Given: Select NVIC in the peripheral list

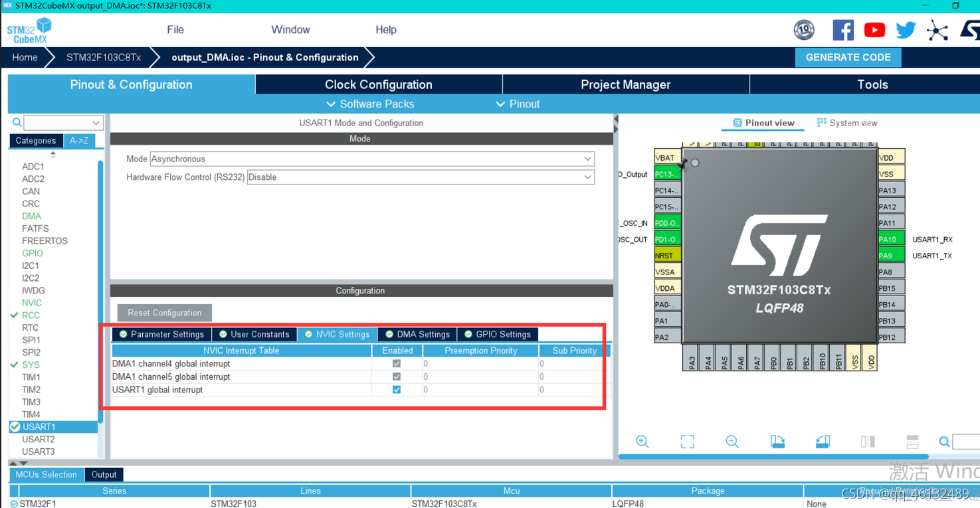Looking at the screenshot, I should 31,303.
